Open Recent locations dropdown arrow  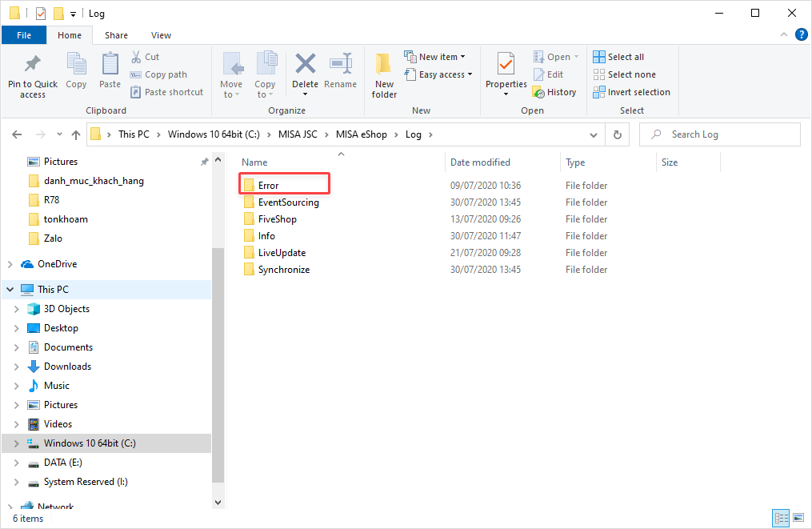click(x=59, y=134)
